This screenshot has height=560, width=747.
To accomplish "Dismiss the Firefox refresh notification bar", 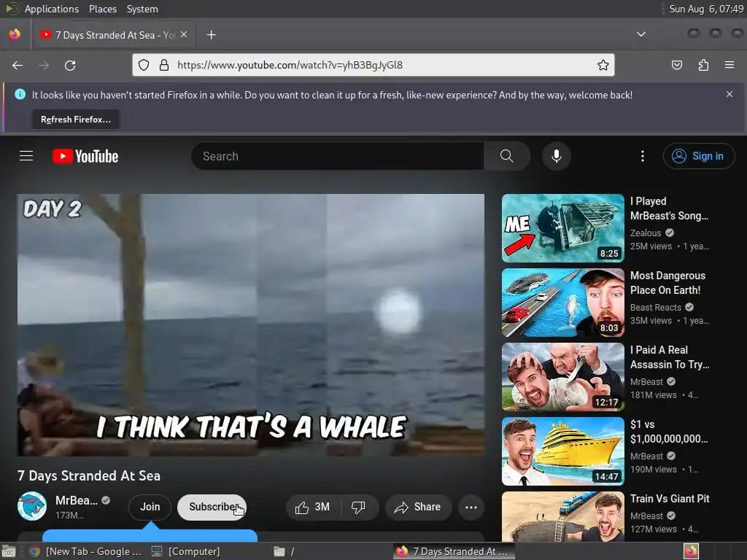I will coord(729,94).
